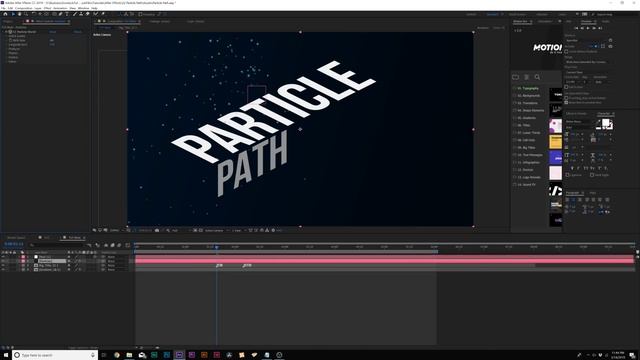Viewport: 640px width, 360px height.
Task: Select the Hand tool
Action: [x=19, y=14]
